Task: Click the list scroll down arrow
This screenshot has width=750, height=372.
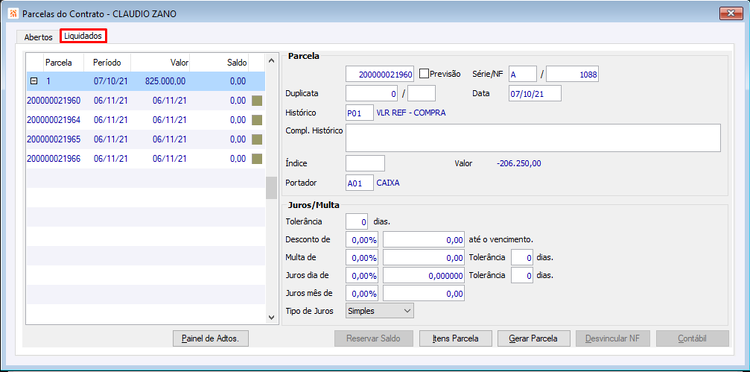Action: pyautogui.click(x=271, y=317)
